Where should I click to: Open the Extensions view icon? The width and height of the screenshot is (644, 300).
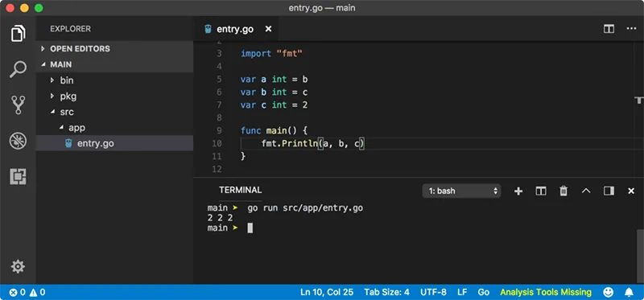18,176
